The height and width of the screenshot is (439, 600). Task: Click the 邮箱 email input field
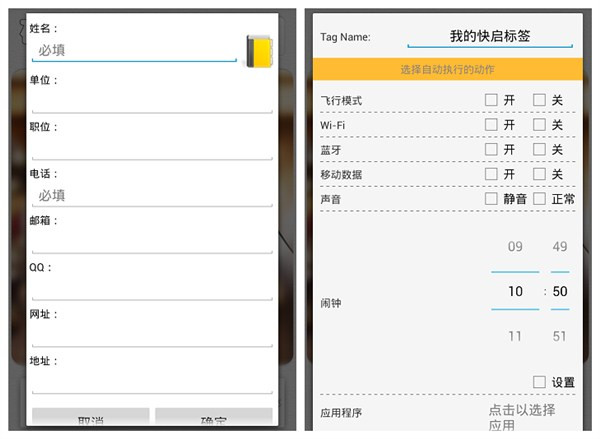click(x=151, y=242)
